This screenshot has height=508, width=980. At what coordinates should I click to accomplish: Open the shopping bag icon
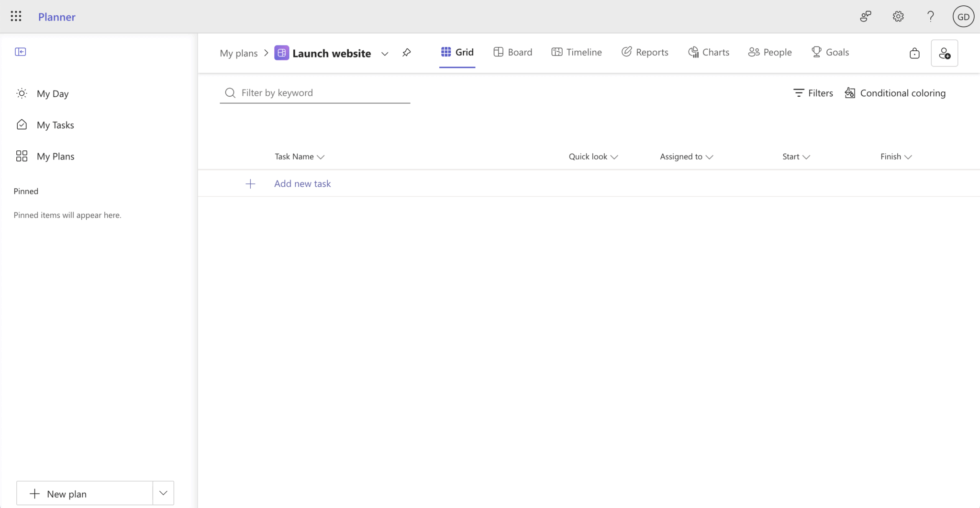click(x=914, y=53)
